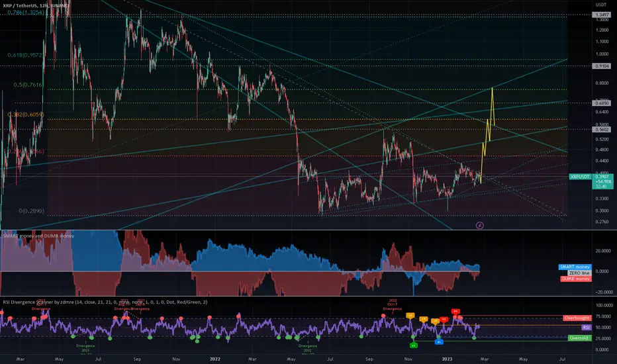The image size is (617, 364).
Task: Click the 75.0000 RSI axis value
Action: (x=603, y=316)
